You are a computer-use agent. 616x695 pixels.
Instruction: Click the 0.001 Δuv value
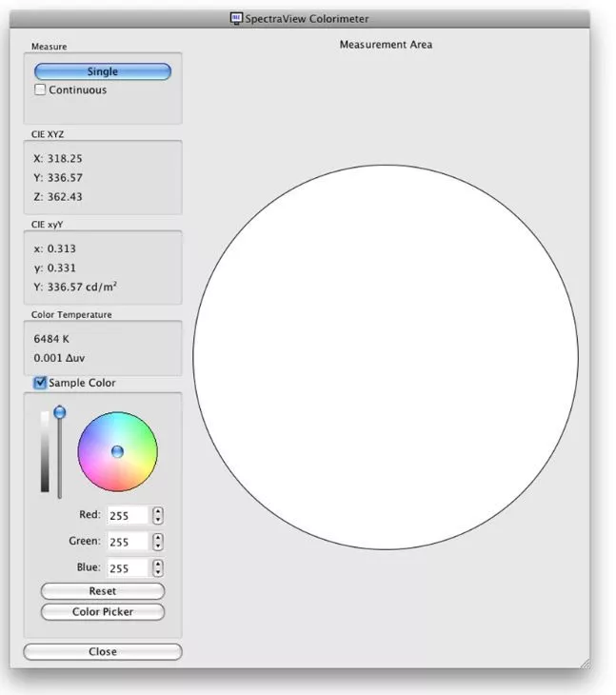tap(59, 358)
